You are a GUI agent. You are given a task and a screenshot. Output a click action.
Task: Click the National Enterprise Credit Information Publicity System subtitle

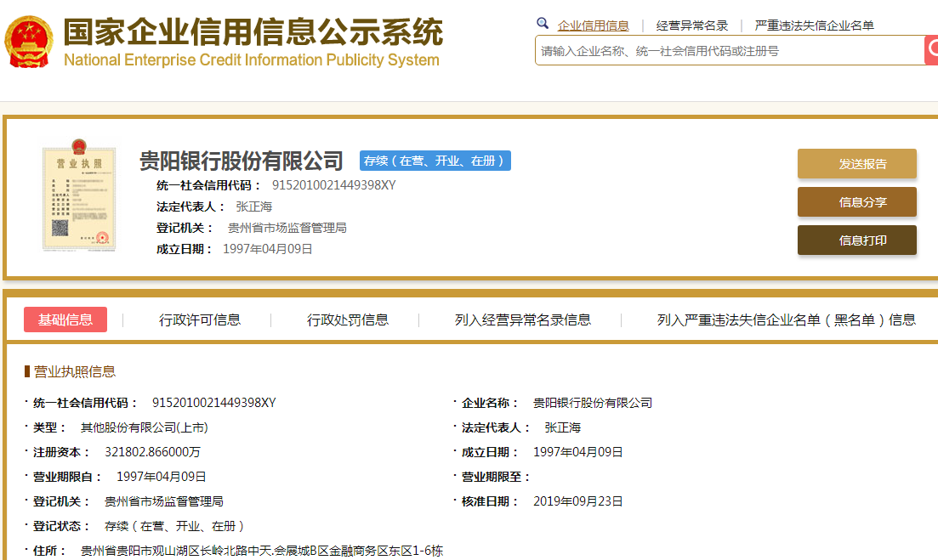251,60
